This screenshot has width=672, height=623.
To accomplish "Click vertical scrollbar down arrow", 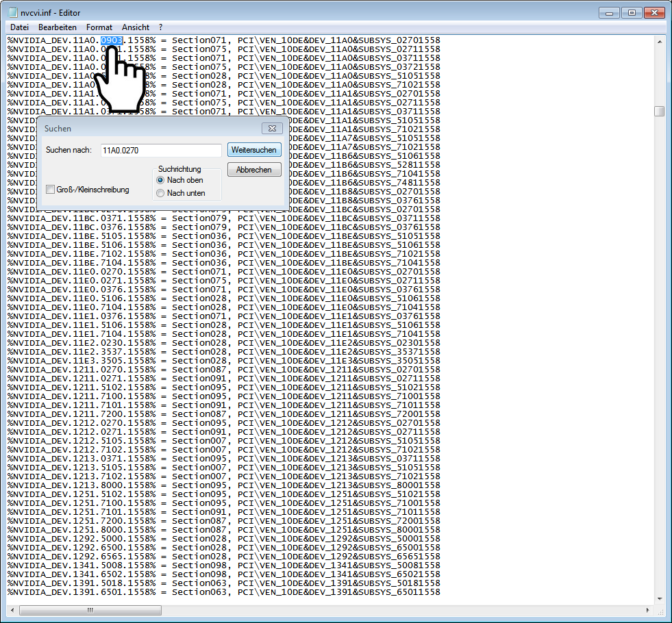I will tap(660, 599).
